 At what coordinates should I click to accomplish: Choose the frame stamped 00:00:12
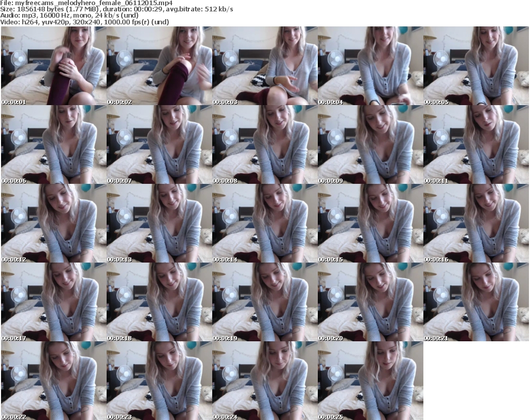click(x=54, y=223)
